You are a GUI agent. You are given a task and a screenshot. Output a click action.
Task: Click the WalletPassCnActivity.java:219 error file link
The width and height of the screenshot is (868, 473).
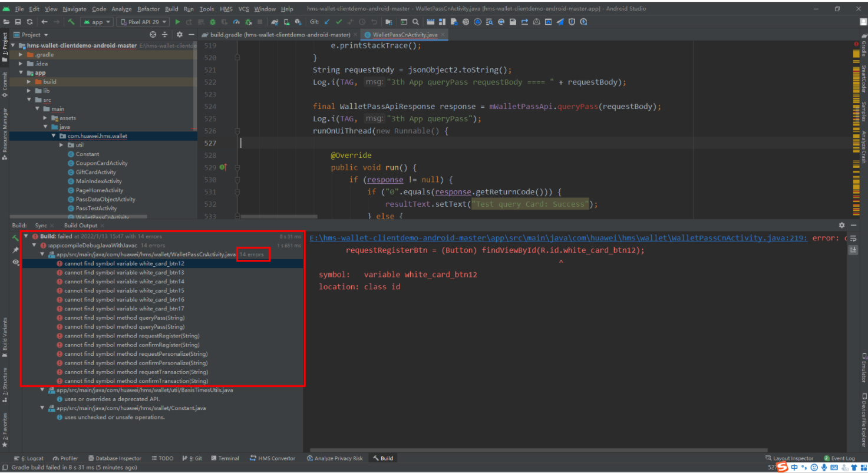pos(558,238)
